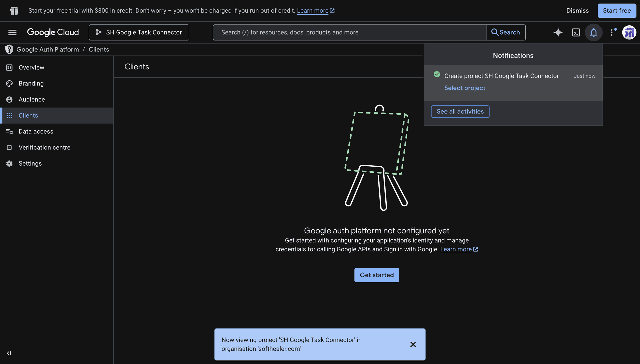The width and height of the screenshot is (640, 364).
Task: Open the main navigation hamburger menu
Action: pos(12,32)
